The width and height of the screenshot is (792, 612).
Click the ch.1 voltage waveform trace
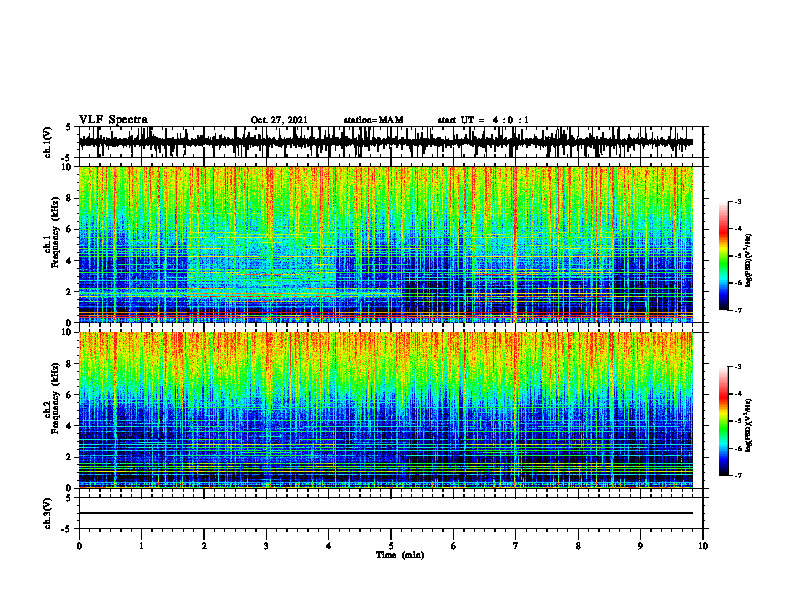coord(386,142)
